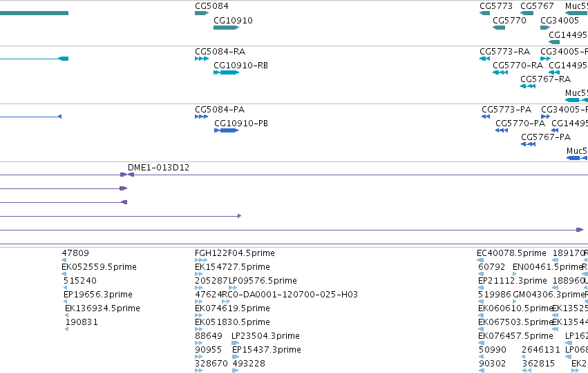Image resolution: width=588 pixels, height=374 pixels.
Task: Select the CG5770 gene glyph
Action: pyautogui.click(x=499, y=28)
